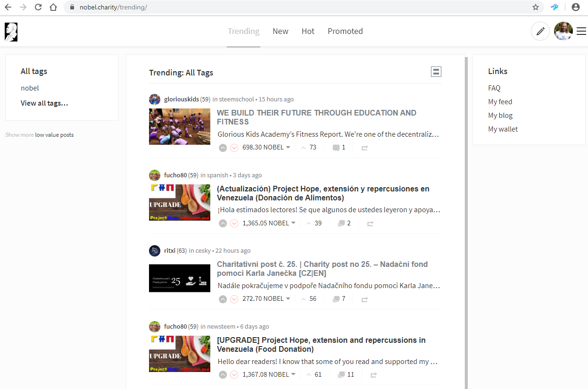Upvote ritxi's Charity post no 25
588x389 pixels.
tap(223, 299)
